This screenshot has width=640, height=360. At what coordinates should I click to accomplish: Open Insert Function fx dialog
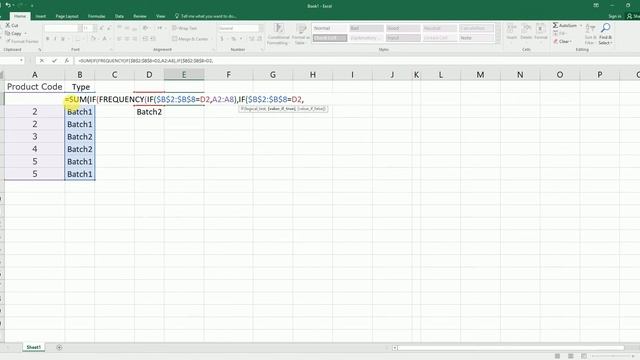tap(67, 60)
